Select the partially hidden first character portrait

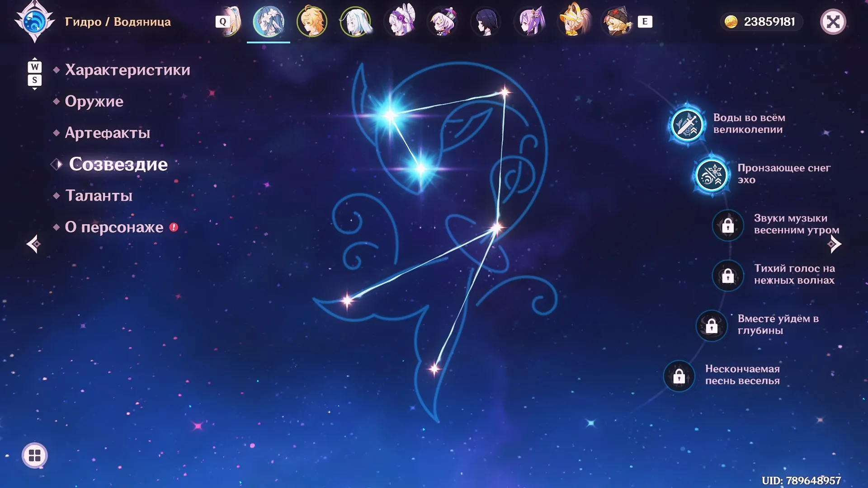234,21
